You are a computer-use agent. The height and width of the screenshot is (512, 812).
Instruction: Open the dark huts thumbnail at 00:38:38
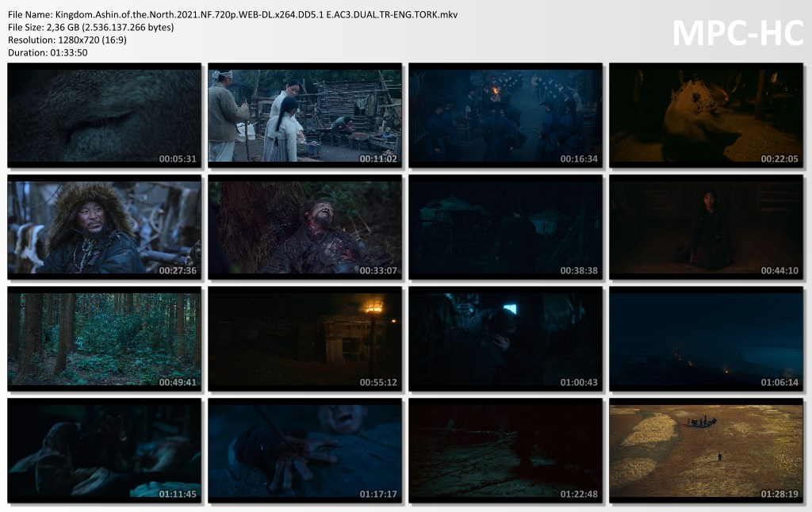(506, 227)
